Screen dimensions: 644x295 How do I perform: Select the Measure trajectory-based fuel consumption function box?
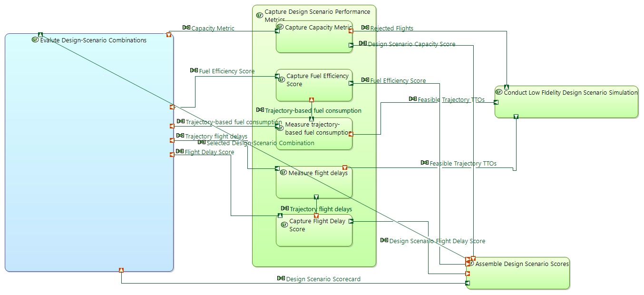[x=314, y=134]
